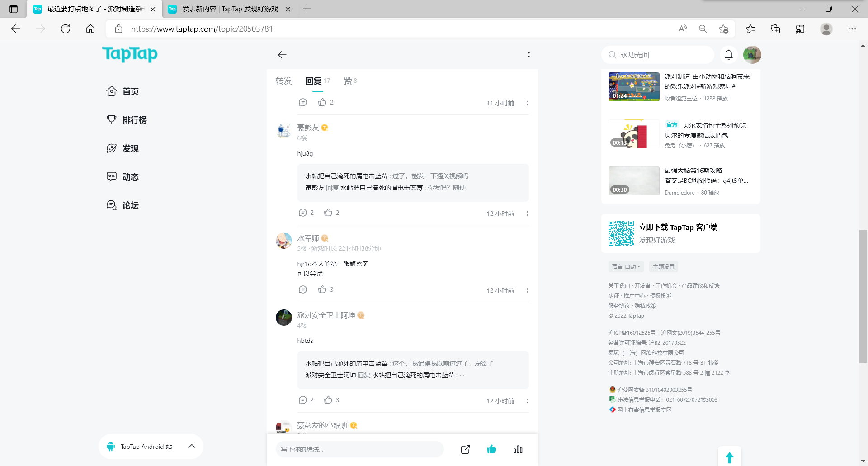Screen dimensions: 868x466
Task: Open the notifications bell
Action: tap(729, 55)
